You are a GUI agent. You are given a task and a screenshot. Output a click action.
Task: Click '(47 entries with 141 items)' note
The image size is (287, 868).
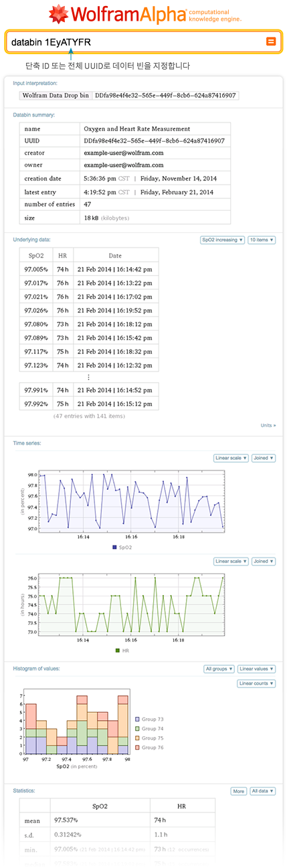pos(89,416)
